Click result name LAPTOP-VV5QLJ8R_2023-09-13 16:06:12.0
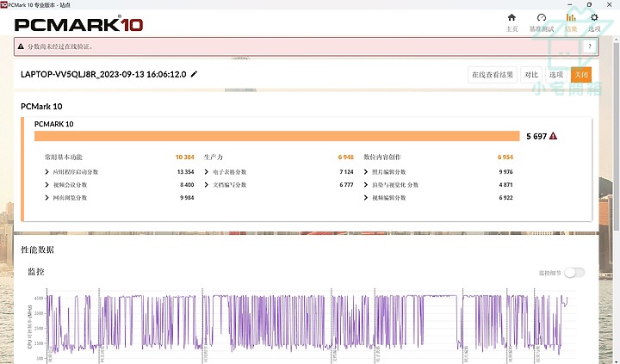The width and height of the screenshot is (620, 364). click(x=103, y=74)
